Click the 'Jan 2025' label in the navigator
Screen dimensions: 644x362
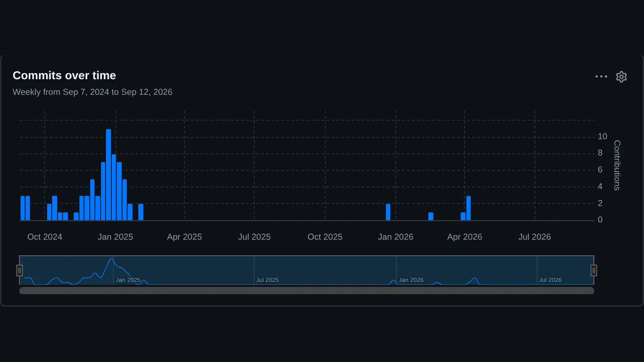(128, 280)
